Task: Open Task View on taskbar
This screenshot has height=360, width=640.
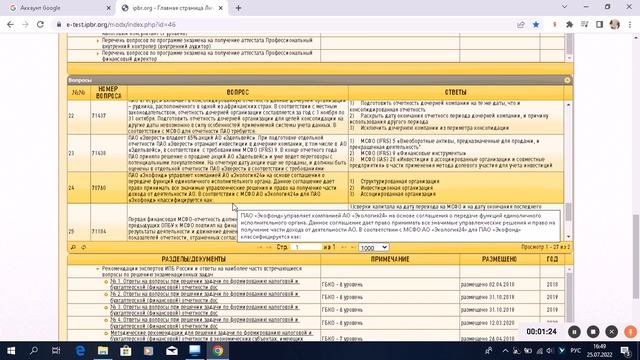Action: pos(56,351)
